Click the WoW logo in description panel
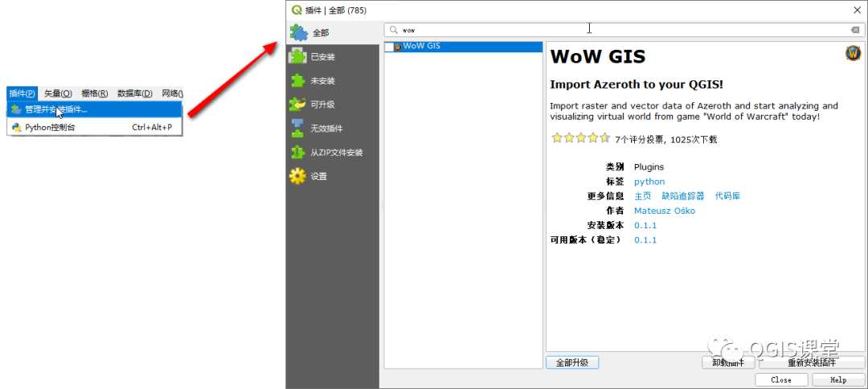Image resolution: width=868 pixels, height=389 pixels. click(853, 53)
